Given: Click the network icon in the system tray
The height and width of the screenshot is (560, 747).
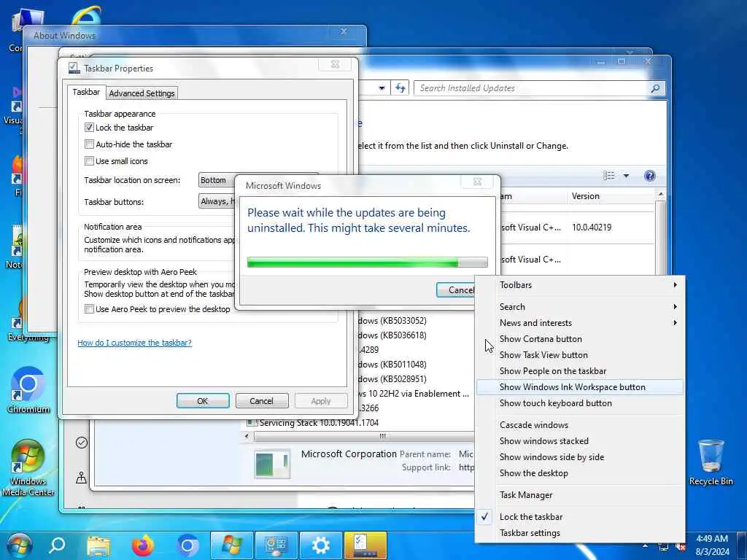Looking at the screenshot, I should (x=663, y=547).
